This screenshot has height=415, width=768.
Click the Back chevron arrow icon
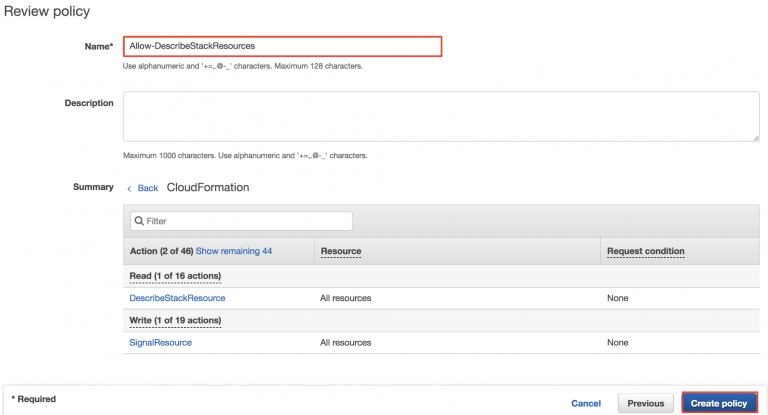click(129, 188)
